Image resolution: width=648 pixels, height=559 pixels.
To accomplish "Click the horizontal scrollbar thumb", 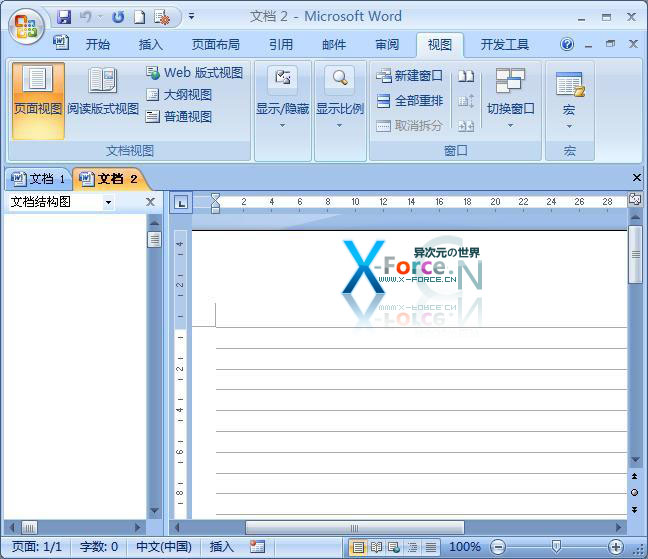I will (355, 528).
